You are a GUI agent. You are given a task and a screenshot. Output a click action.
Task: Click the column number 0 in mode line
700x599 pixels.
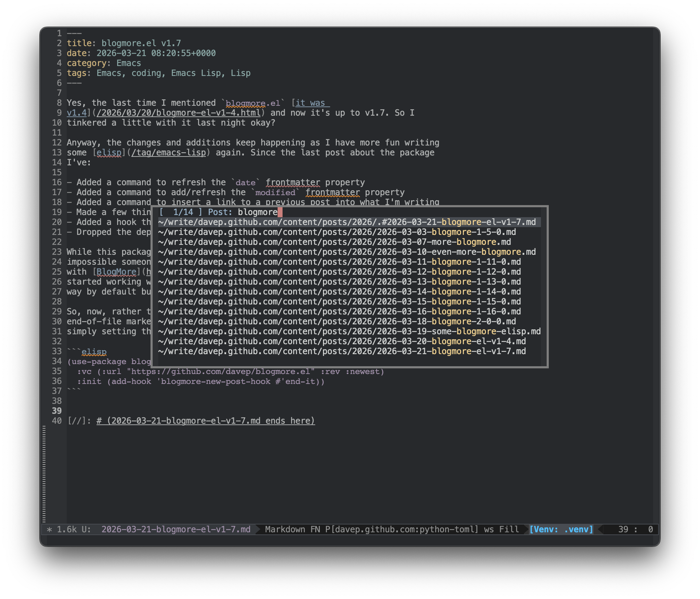pos(650,529)
